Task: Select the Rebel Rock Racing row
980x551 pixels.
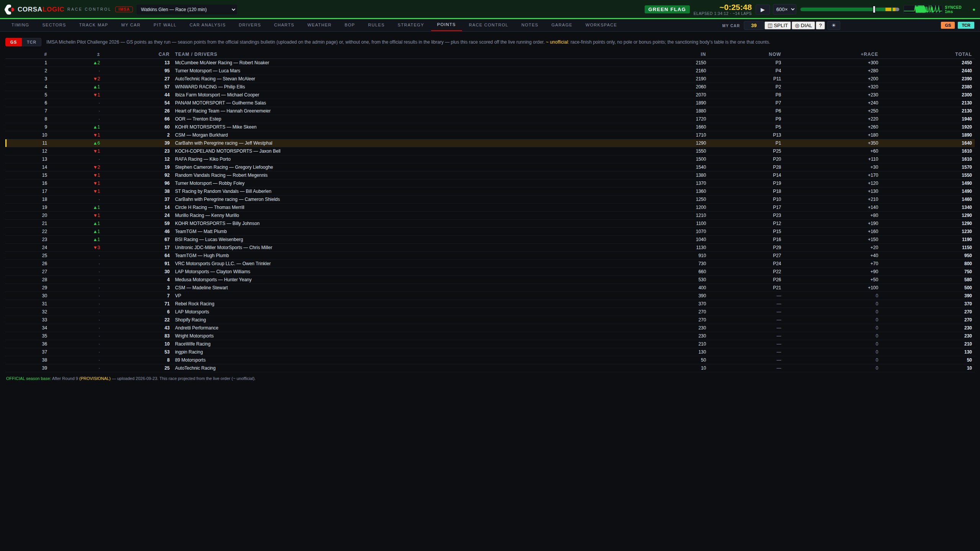Action: pyautogui.click(x=490, y=304)
